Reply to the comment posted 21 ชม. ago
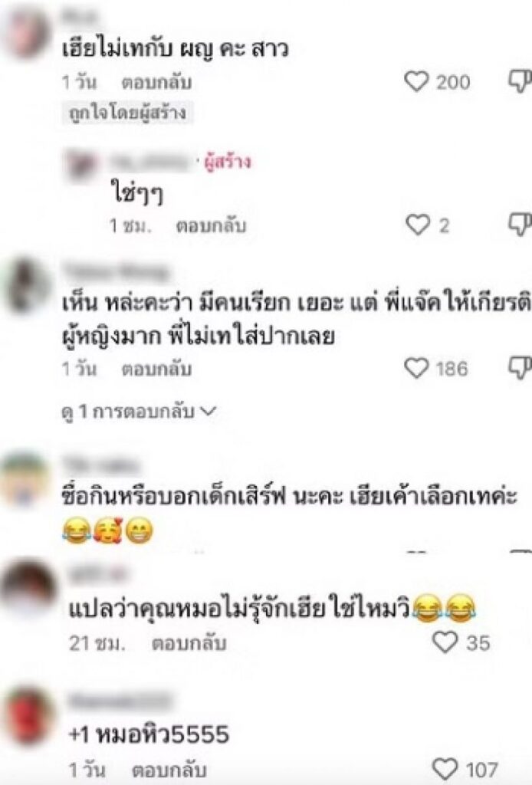 (189, 643)
